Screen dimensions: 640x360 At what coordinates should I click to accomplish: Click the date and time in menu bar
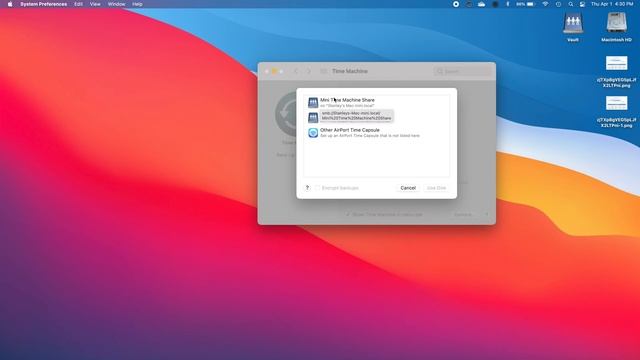612,4
